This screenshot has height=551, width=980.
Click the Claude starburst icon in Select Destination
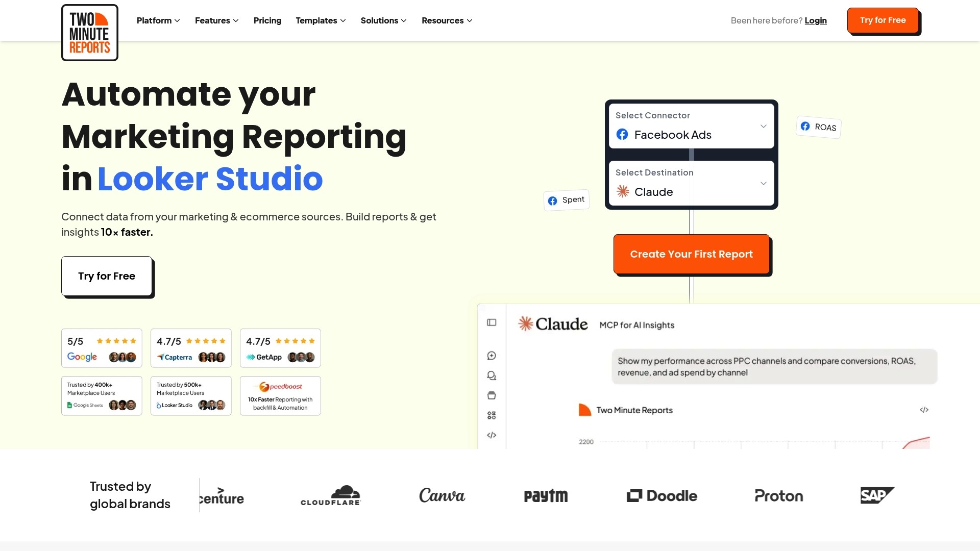tap(623, 191)
